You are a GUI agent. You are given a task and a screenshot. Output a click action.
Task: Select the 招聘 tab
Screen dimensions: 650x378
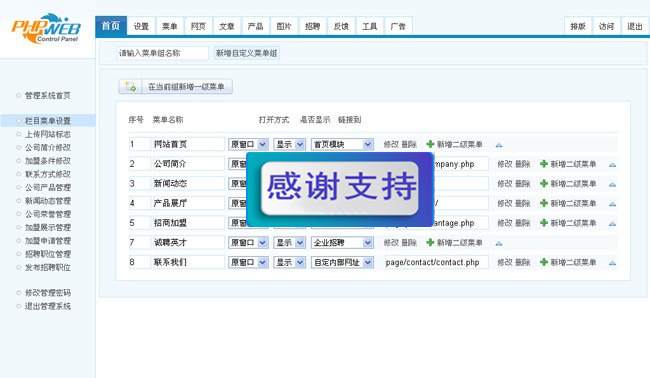(313, 27)
